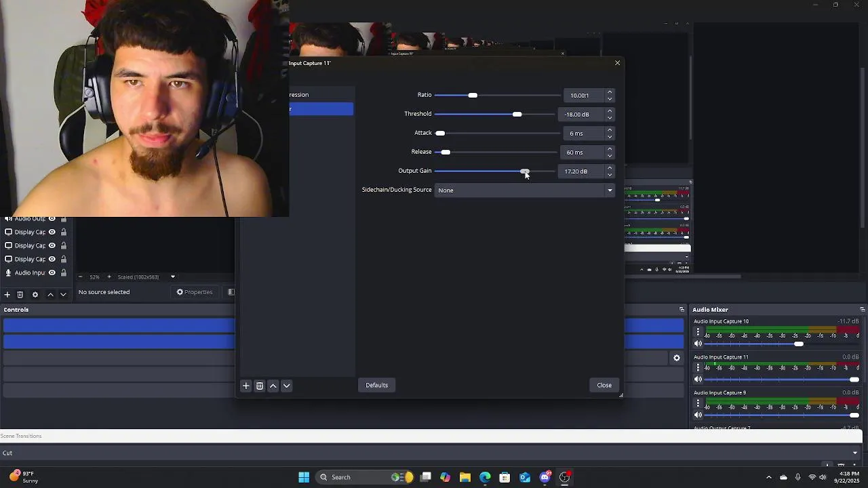Mute Audio Input Capture 11 in the mixer

click(698, 379)
